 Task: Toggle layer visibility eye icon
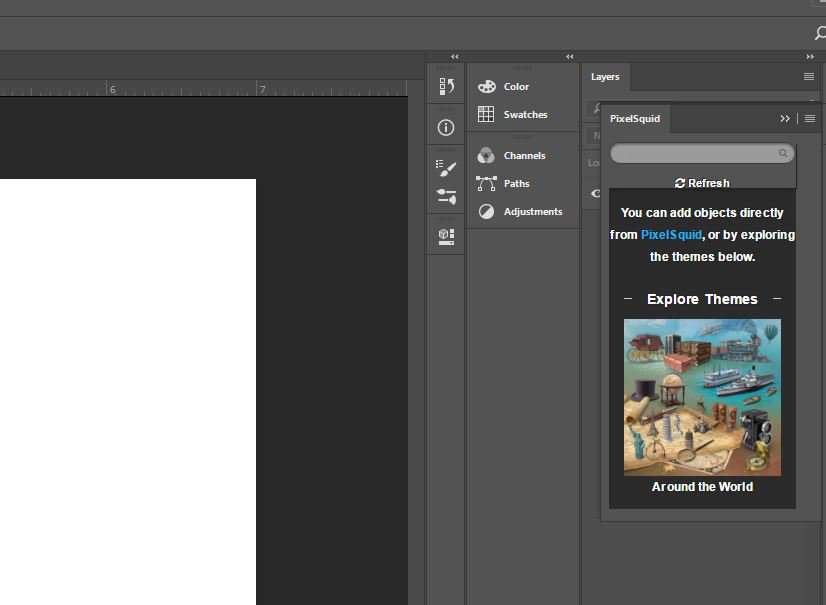coord(595,193)
